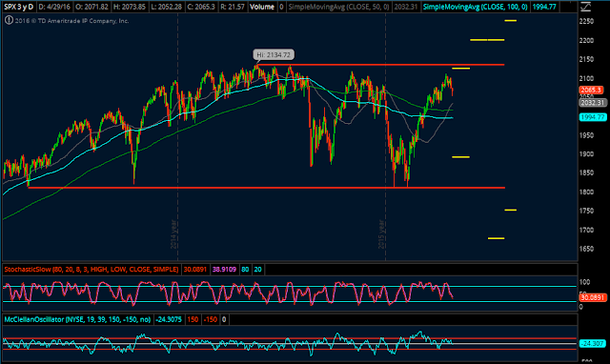Click the SPX 3 y D symbol label

pyautogui.click(x=19, y=7)
